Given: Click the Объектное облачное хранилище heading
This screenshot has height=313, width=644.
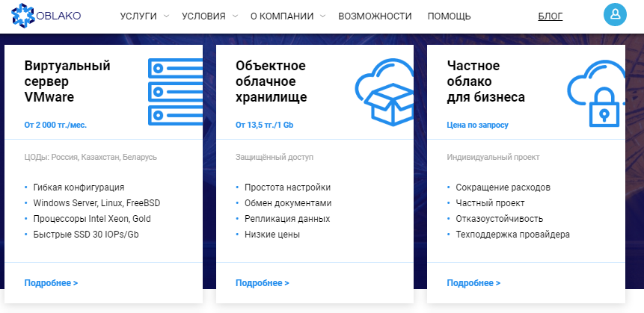Looking at the screenshot, I should (x=272, y=81).
